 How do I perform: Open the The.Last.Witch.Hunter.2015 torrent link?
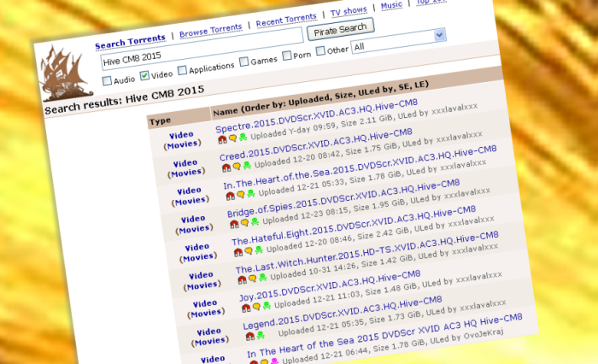pos(366,252)
